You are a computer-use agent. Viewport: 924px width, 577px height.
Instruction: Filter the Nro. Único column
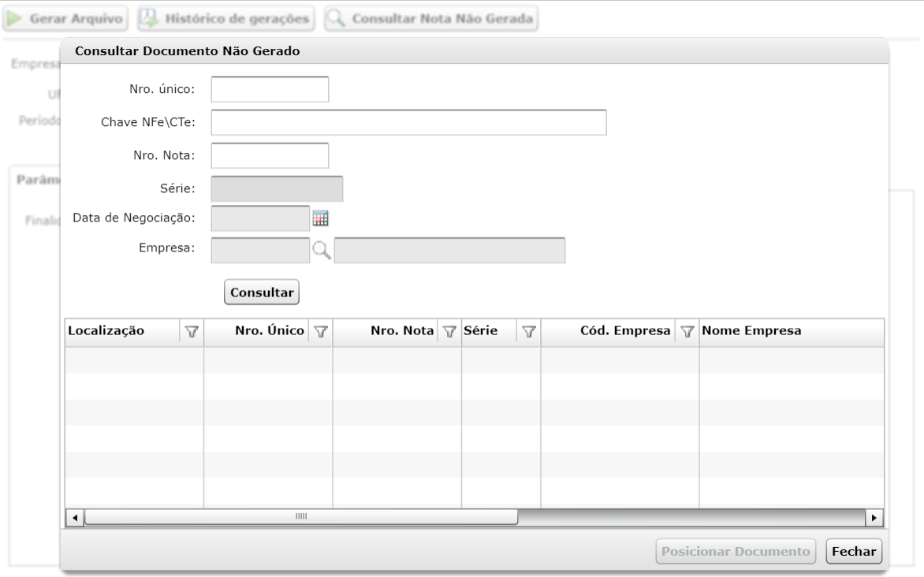(x=321, y=332)
